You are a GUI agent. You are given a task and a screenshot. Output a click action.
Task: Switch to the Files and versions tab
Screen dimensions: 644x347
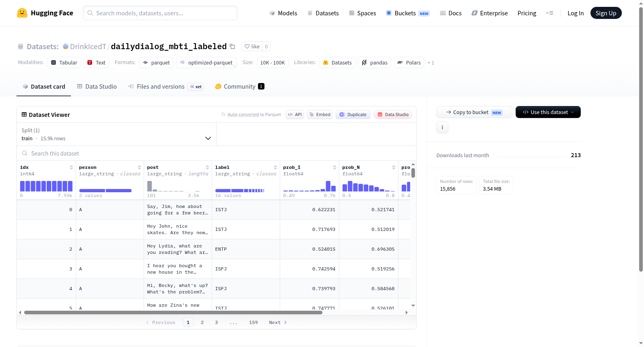point(166,87)
